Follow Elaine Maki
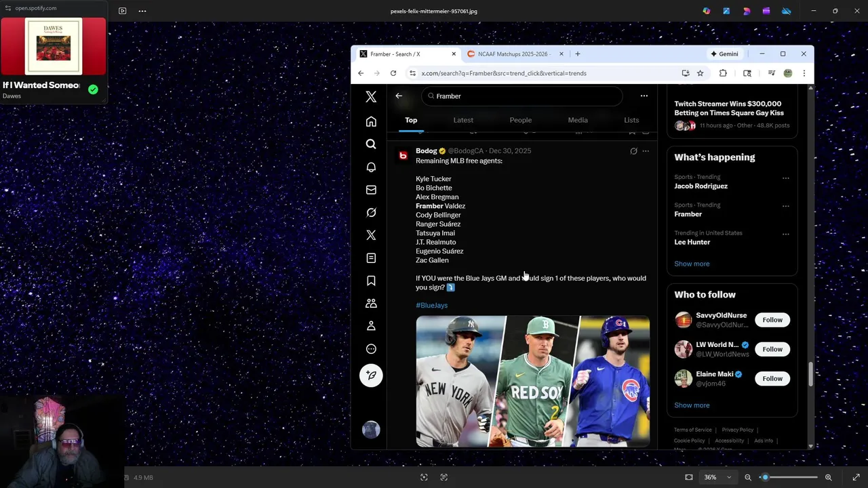 tap(772, 379)
